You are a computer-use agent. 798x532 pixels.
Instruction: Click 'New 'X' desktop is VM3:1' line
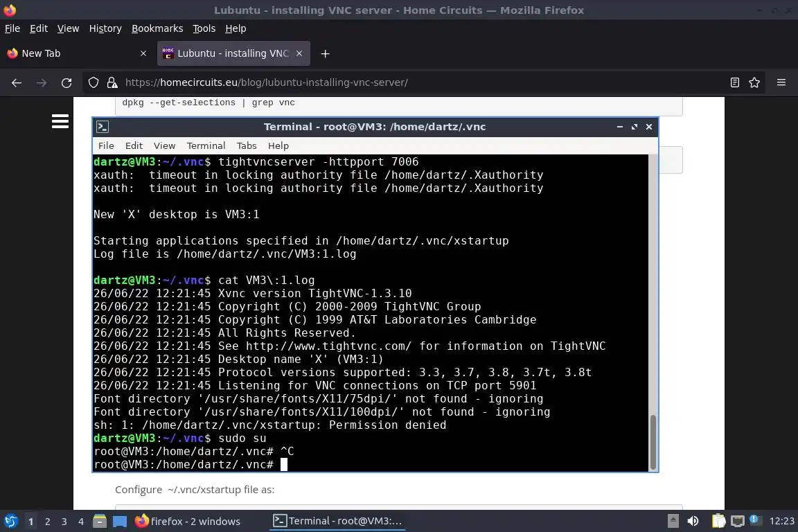coord(176,214)
